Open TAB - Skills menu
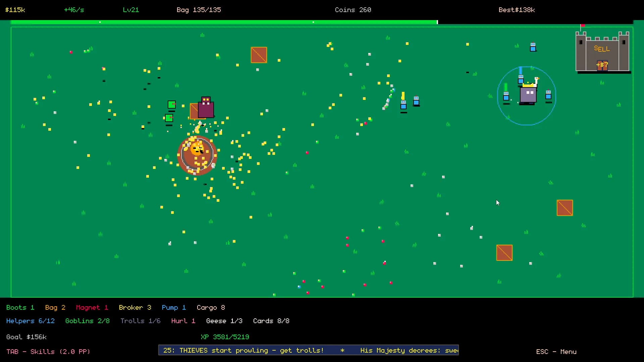Viewport: 644px width, 362px height. [48, 352]
